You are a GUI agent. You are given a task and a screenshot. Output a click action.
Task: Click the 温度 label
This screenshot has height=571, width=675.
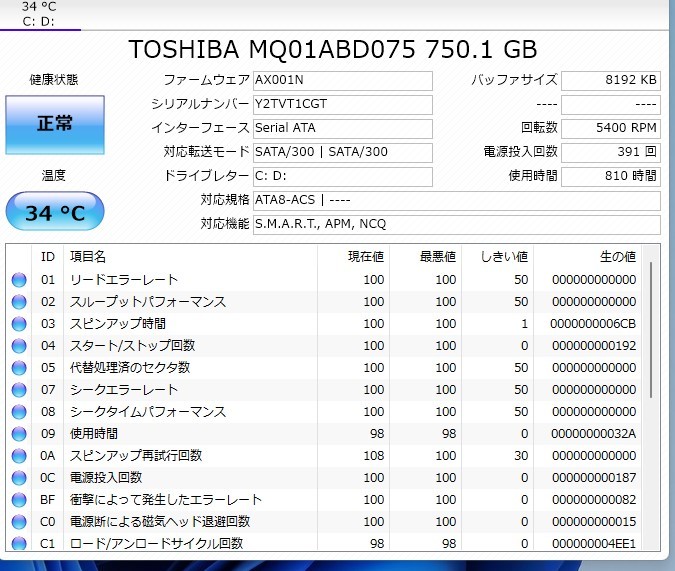pyautogui.click(x=54, y=176)
